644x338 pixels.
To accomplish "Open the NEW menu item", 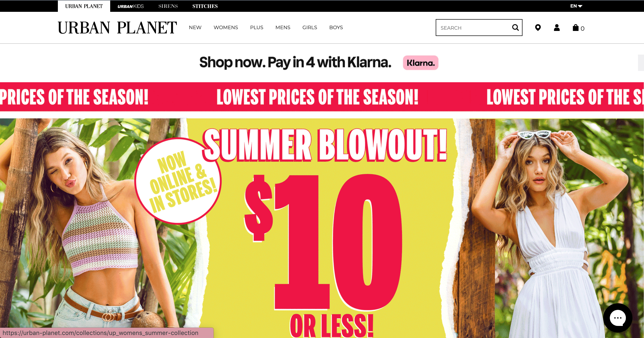I will coord(195,27).
